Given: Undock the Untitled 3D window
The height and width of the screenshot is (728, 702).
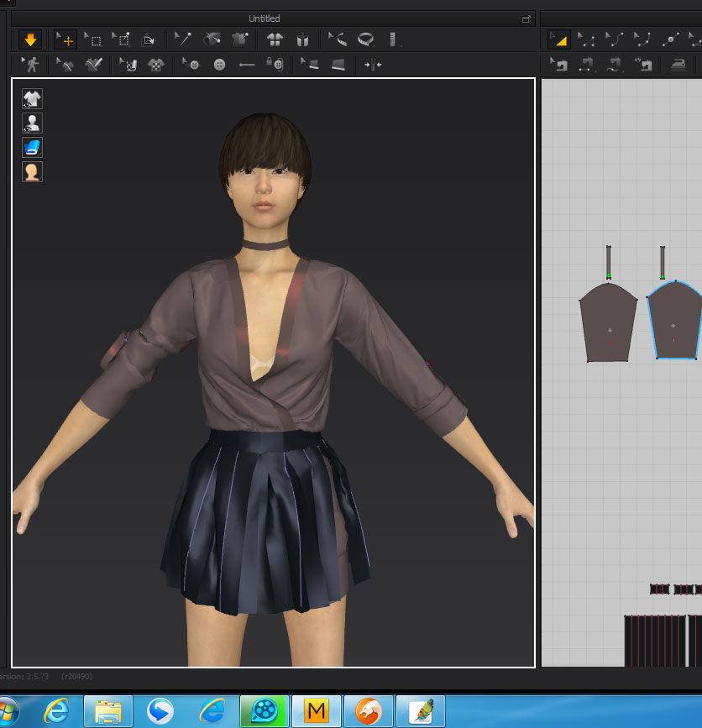Looking at the screenshot, I should [526, 18].
